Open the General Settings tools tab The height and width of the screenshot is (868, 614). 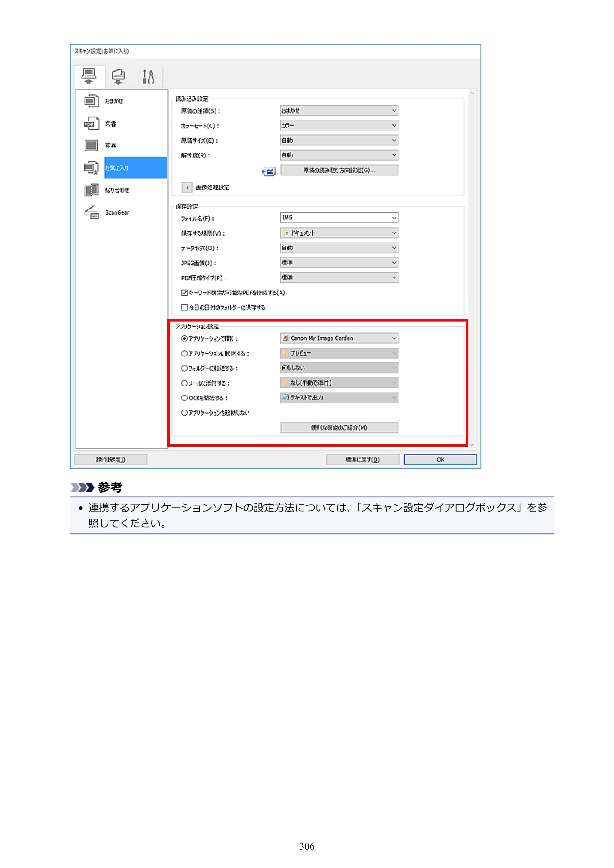[148, 76]
